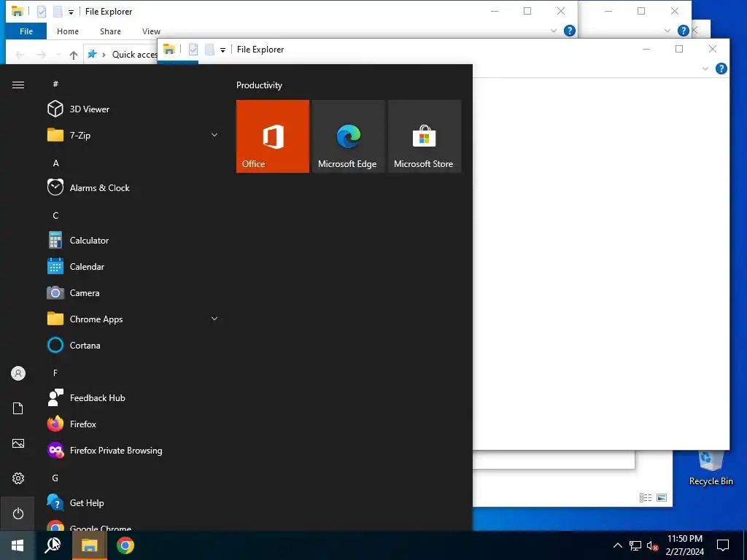Expand the Chrome Apps folder
The width and height of the screenshot is (747, 560).
(x=214, y=319)
